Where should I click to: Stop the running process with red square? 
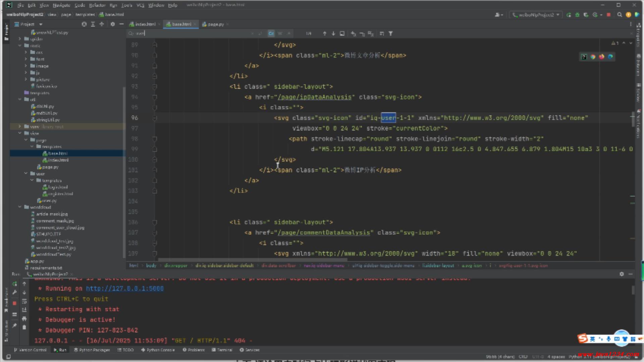point(608,15)
